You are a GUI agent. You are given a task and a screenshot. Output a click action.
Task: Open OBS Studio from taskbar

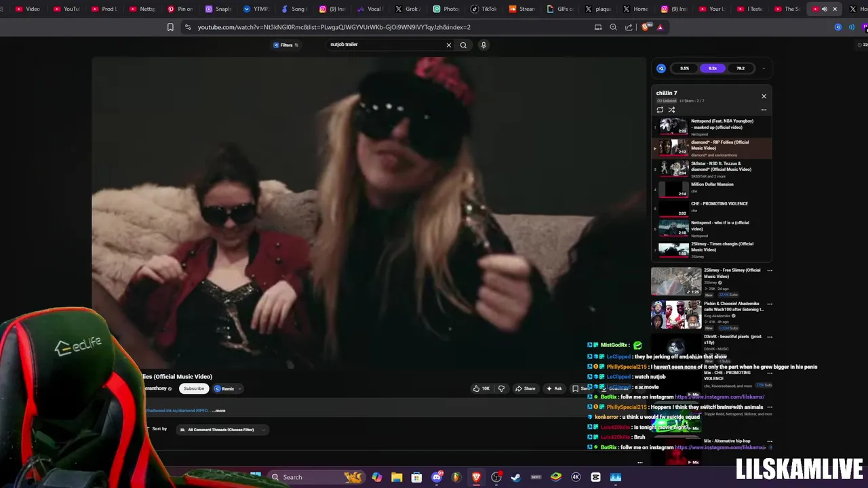(x=496, y=477)
